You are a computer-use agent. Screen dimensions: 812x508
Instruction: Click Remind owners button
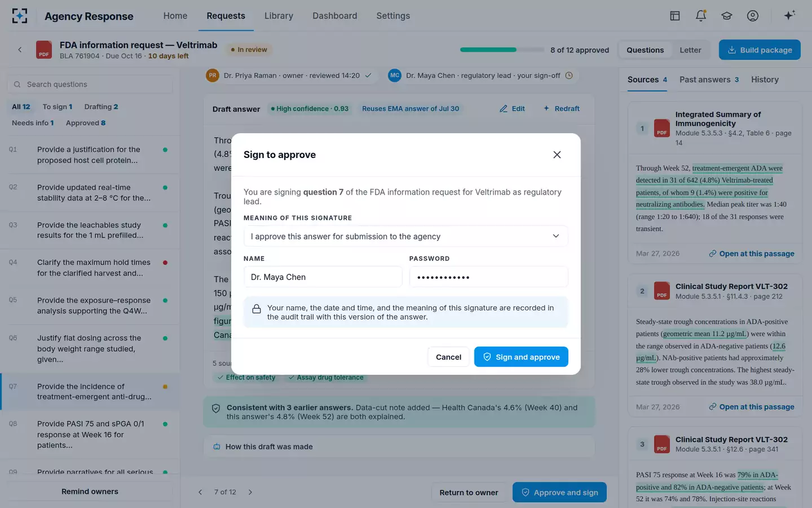[90, 492]
